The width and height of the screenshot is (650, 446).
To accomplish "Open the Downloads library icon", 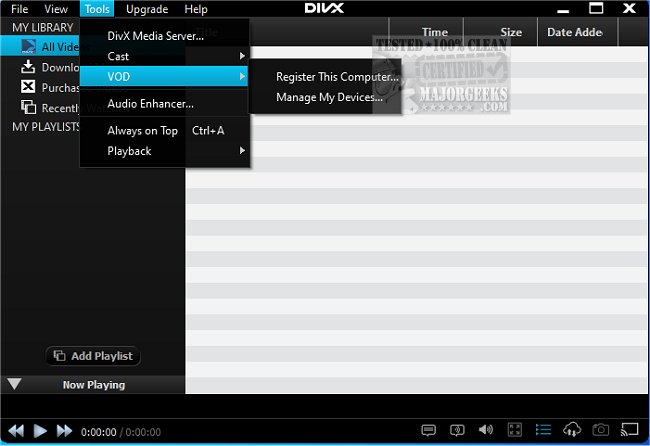I will (28, 67).
